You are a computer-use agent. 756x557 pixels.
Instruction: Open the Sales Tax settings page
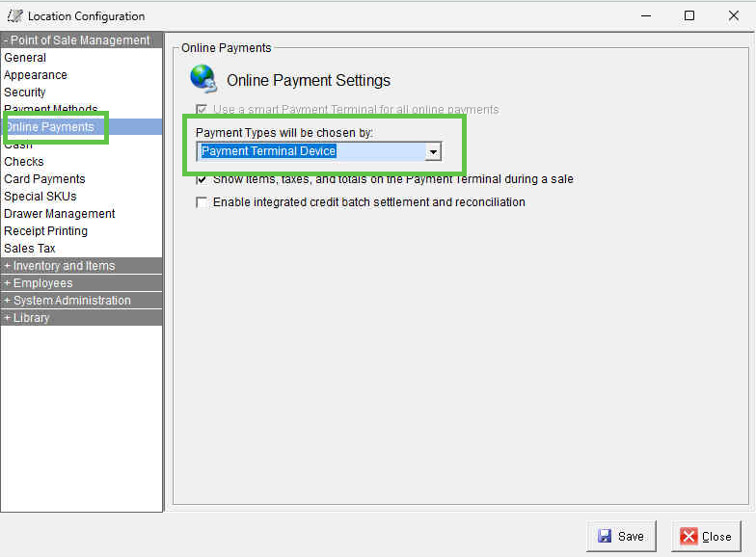30,249
